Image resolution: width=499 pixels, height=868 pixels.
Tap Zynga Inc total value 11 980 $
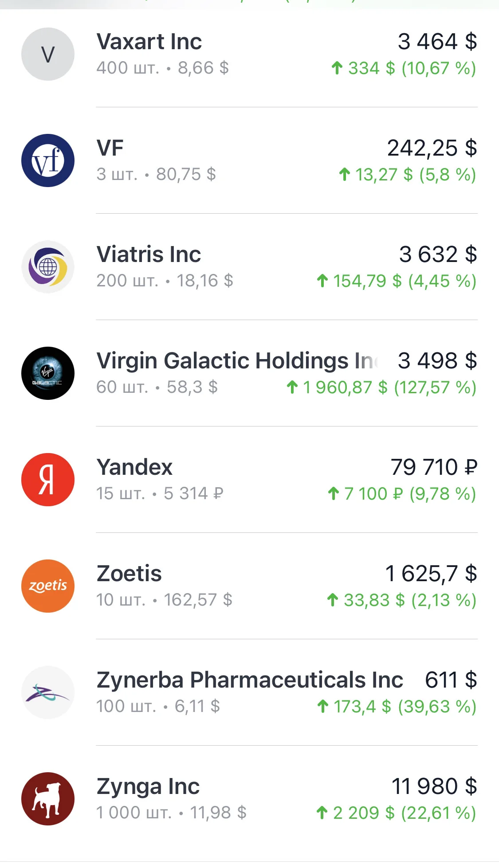coord(434,786)
